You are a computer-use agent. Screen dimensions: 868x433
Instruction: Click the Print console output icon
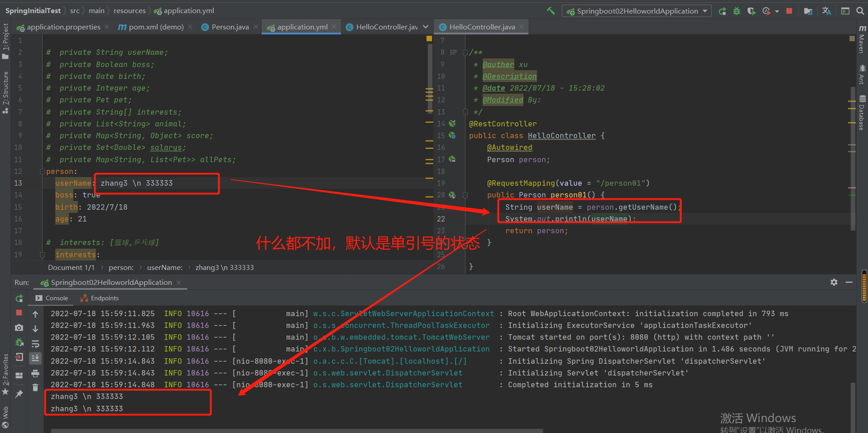click(x=35, y=374)
